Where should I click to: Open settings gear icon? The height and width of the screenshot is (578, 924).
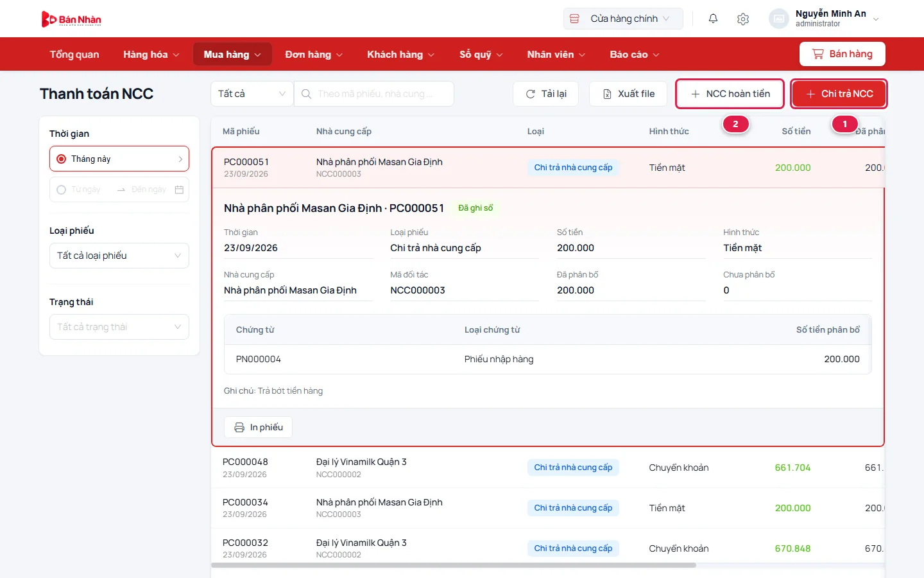coord(743,19)
